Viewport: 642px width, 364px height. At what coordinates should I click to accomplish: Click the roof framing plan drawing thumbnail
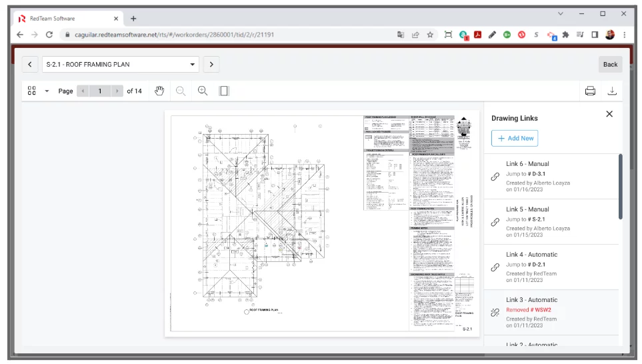[x=322, y=223]
